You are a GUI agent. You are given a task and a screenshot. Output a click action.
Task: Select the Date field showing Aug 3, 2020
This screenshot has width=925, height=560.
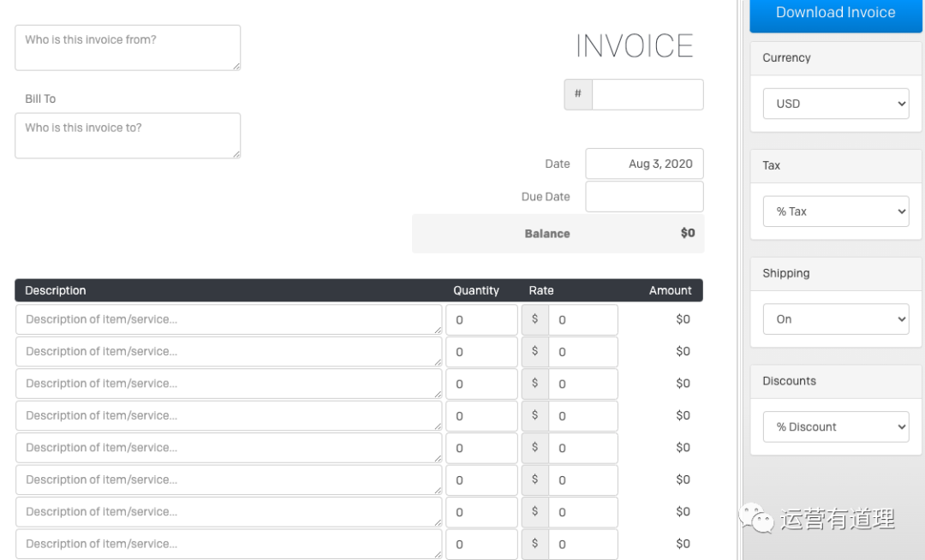point(644,164)
